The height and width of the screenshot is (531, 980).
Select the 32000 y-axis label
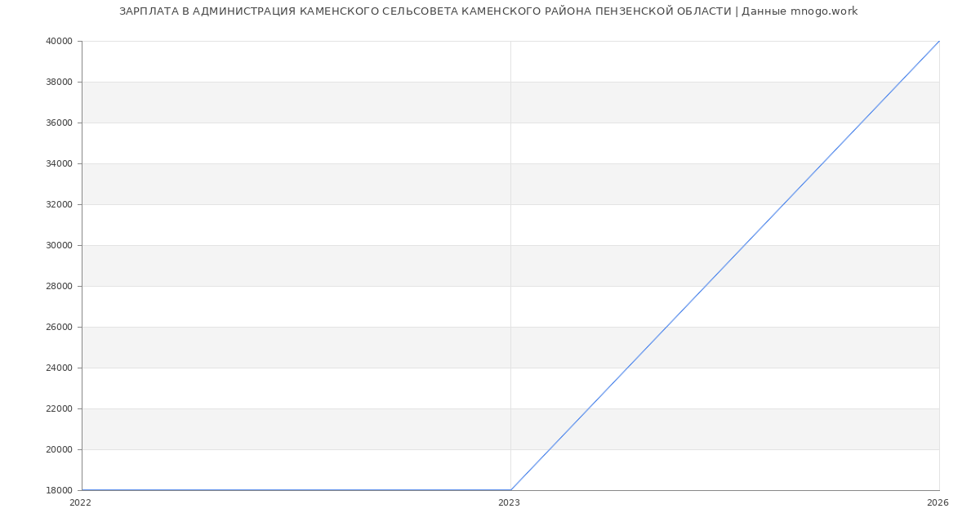point(60,204)
